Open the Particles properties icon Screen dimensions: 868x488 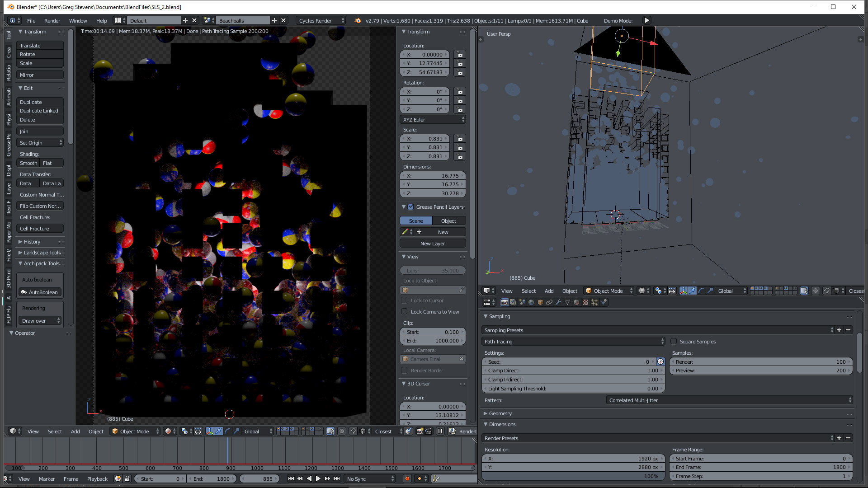tap(594, 302)
